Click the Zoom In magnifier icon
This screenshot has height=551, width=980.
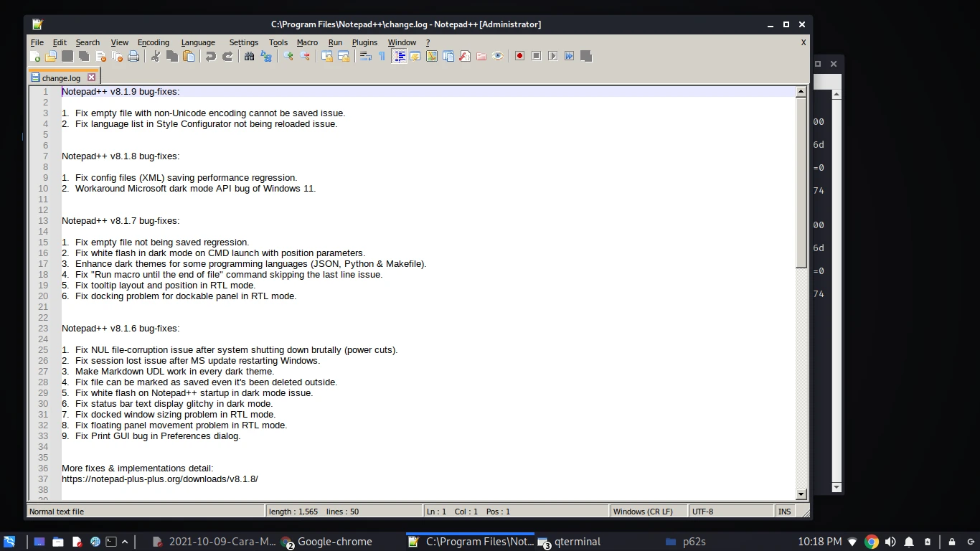[x=288, y=57]
